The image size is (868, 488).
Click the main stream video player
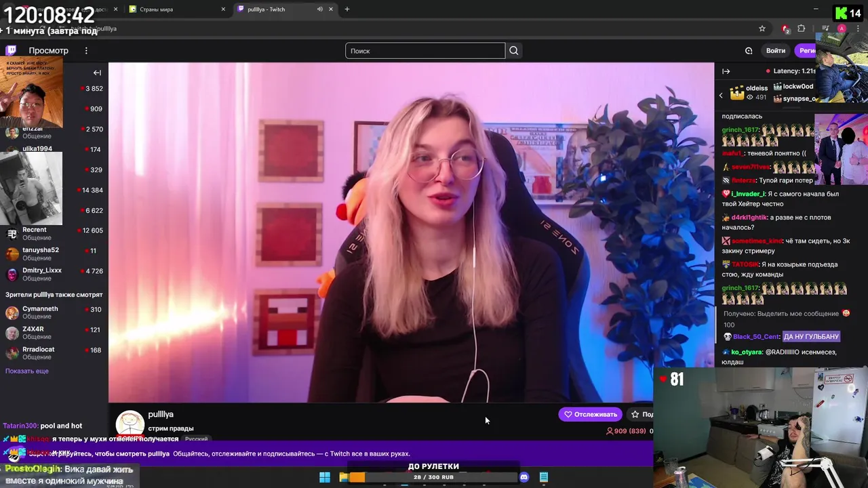coord(411,232)
